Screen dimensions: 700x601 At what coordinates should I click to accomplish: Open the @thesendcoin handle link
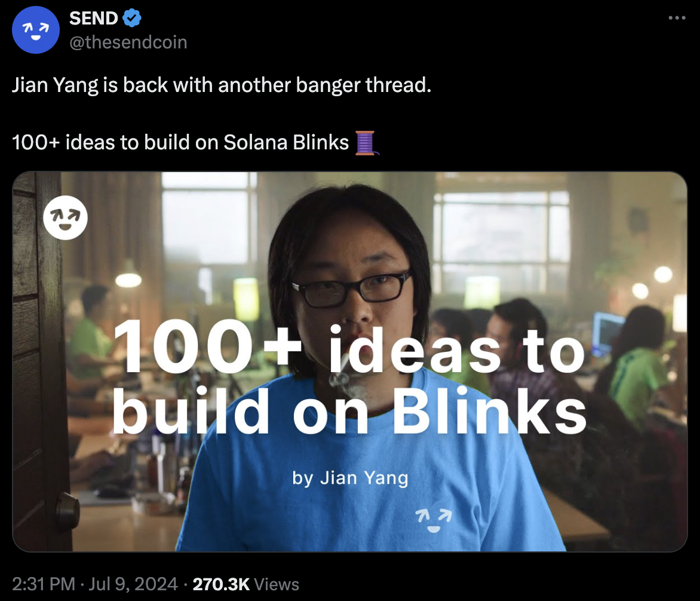(128, 42)
